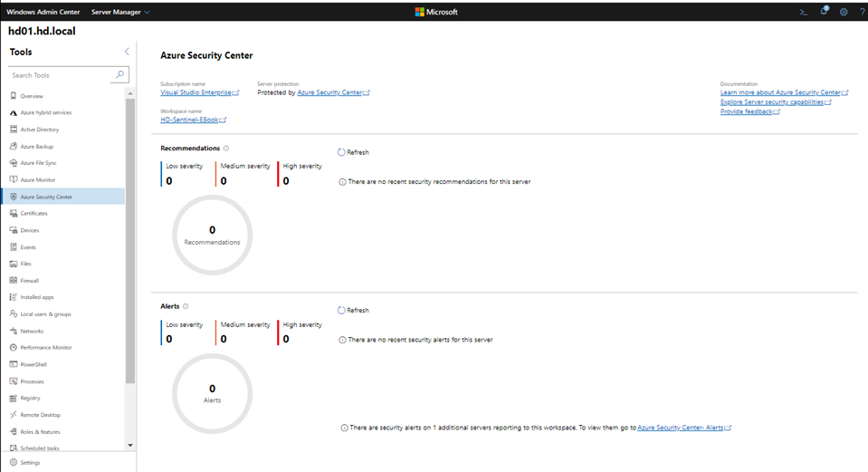Refresh the Recommendations section
The height and width of the screenshot is (472, 868).
click(x=353, y=152)
